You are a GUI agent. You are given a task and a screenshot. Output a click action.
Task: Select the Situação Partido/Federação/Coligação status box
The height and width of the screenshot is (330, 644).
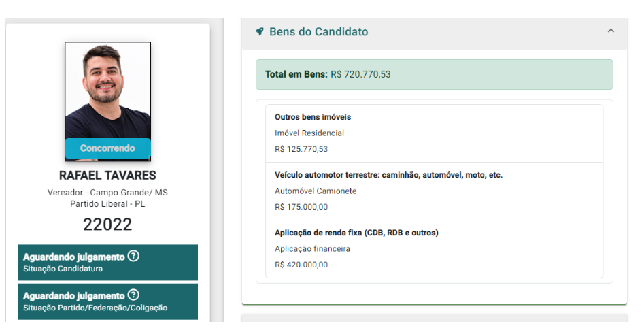[x=107, y=301]
